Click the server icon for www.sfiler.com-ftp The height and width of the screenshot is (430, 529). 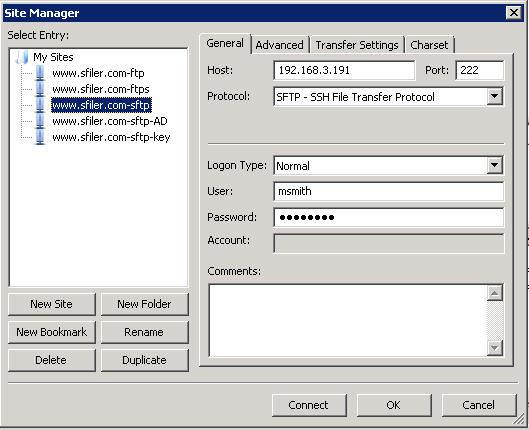40,73
